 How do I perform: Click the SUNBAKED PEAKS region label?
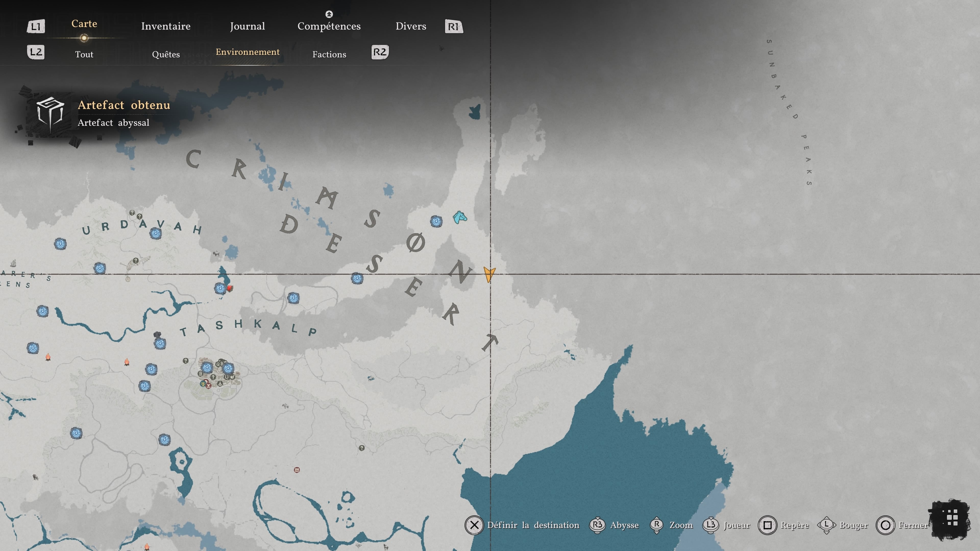pyautogui.click(x=789, y=112)
